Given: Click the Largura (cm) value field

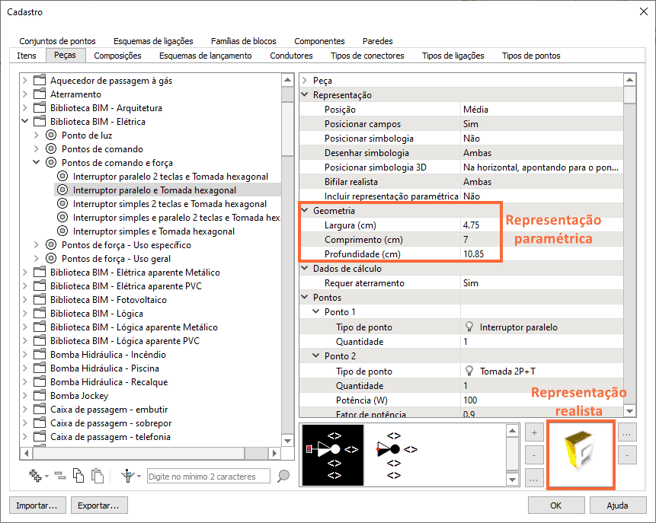Looking at the screenshot, I should (540, 226).
